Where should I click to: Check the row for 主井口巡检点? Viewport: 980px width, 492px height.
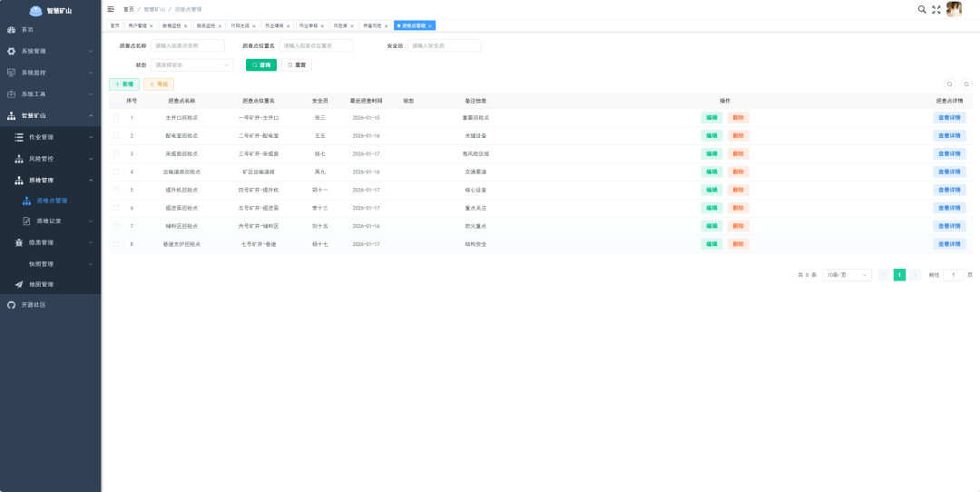coord(116,117)
